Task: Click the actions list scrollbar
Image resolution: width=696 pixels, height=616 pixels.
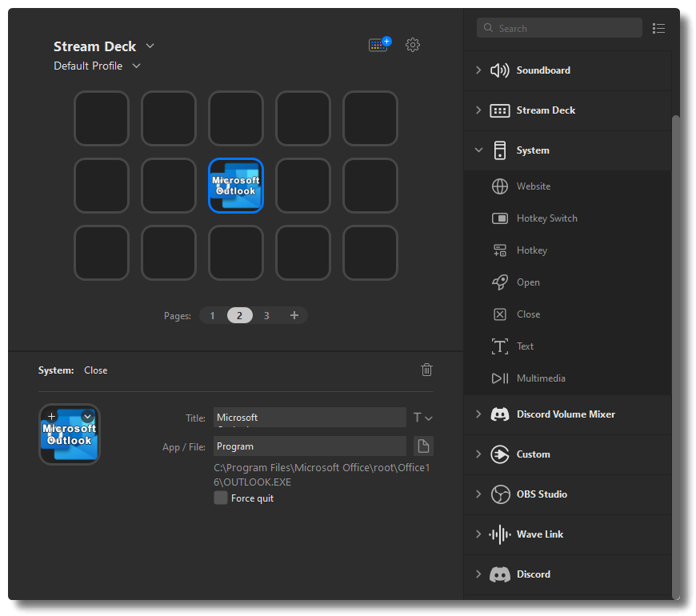Action: point(675,358)
